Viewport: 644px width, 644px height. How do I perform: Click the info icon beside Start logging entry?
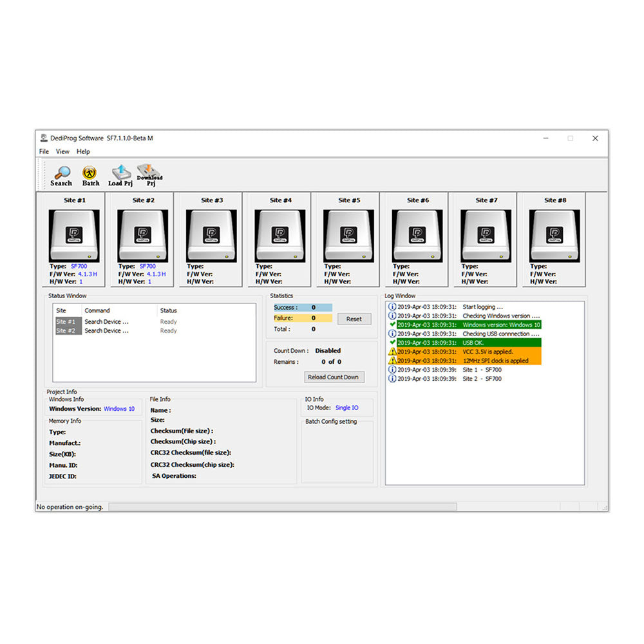click(392, 307)
